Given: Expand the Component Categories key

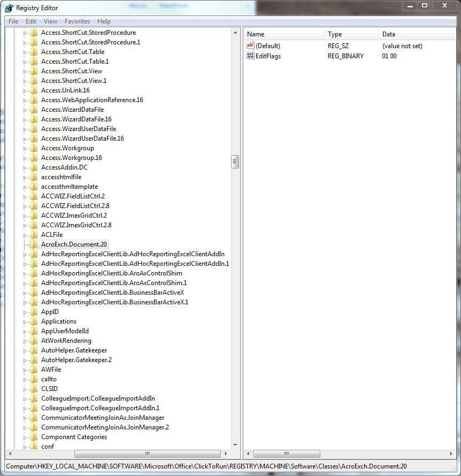Looking at the screenshot, I should pyautogui.click(x=26, y=436).
